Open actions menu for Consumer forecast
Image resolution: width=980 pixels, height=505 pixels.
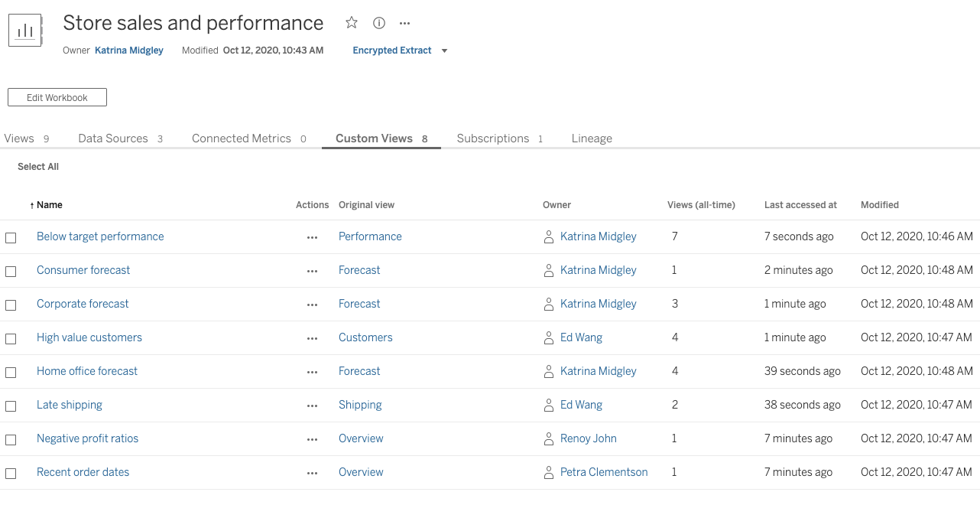(x=312, y=271)
